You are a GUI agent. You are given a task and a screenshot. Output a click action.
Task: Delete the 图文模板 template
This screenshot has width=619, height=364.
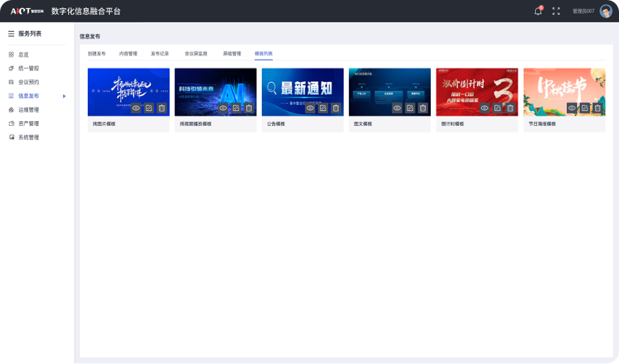coord(423,108)
